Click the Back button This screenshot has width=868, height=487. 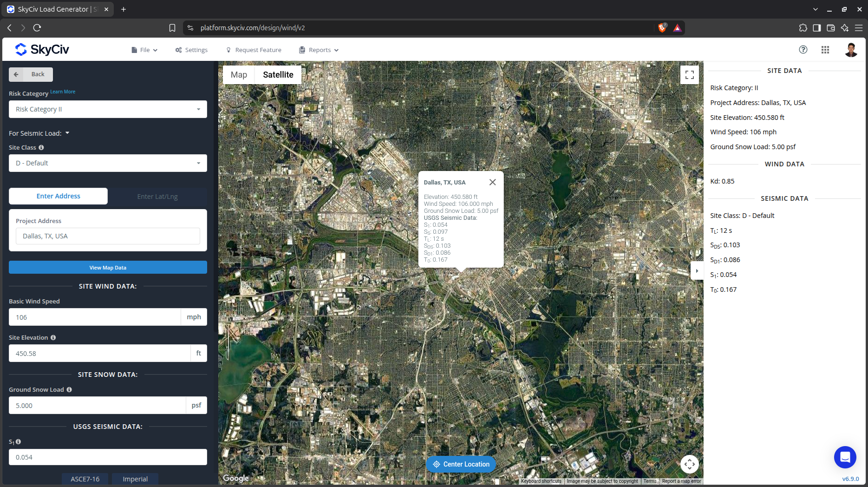[x=31, y=74]
